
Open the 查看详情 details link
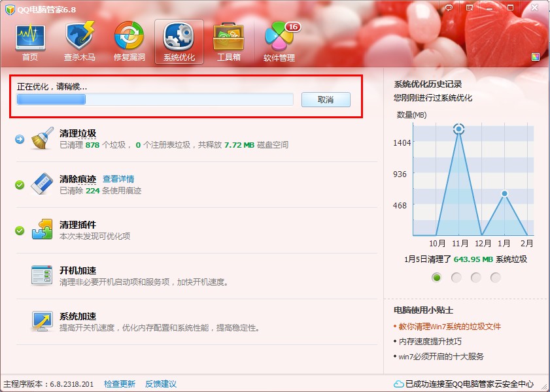(118, 179)
